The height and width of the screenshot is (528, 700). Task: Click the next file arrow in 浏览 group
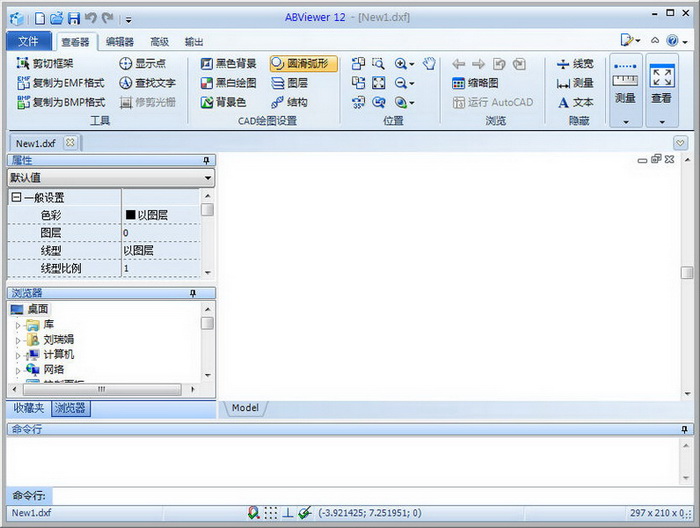tap(478, 64)
